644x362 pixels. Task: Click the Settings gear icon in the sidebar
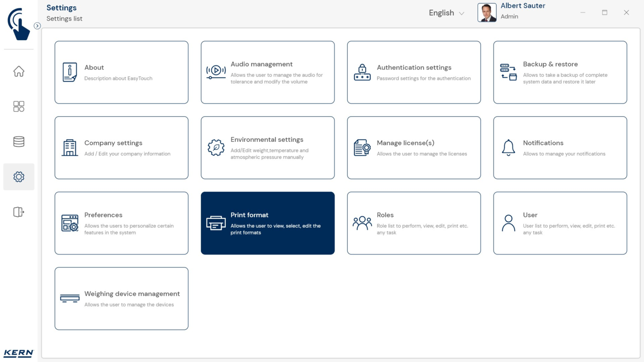click(x=19, y=177)
